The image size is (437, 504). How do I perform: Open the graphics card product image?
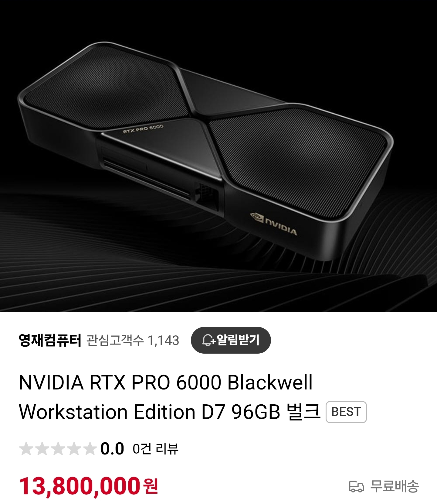pos(218,156)
